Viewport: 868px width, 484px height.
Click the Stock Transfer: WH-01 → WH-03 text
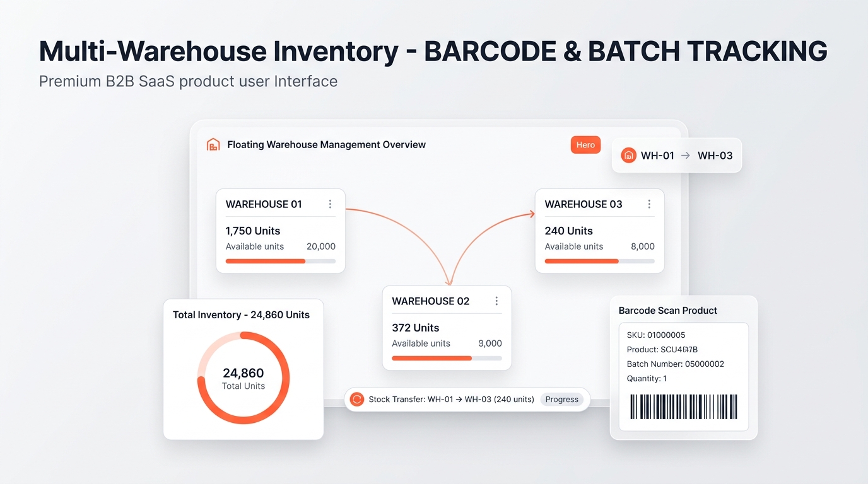[451, 399]
